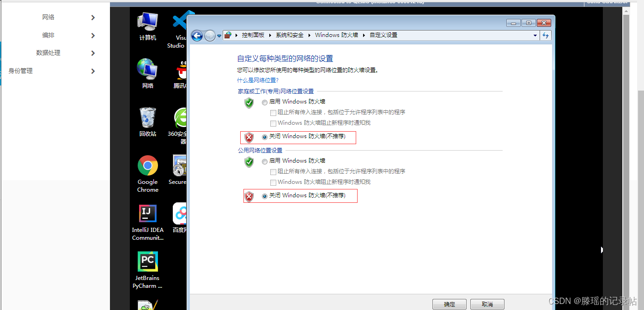
Task: Click the Forward arrow in firewall window
Action: point(210,36)
